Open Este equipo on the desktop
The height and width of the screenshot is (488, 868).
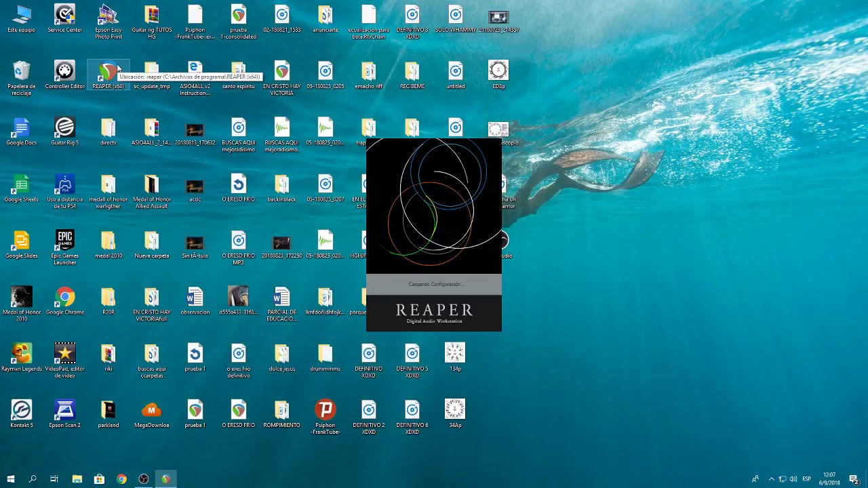(x=22, y=19)
